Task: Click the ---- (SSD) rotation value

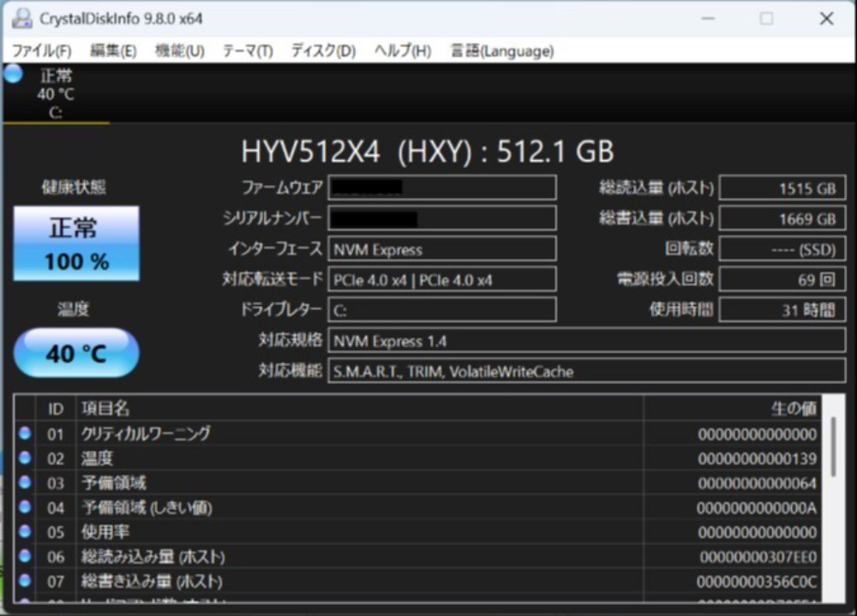Action: pos(782,249)
